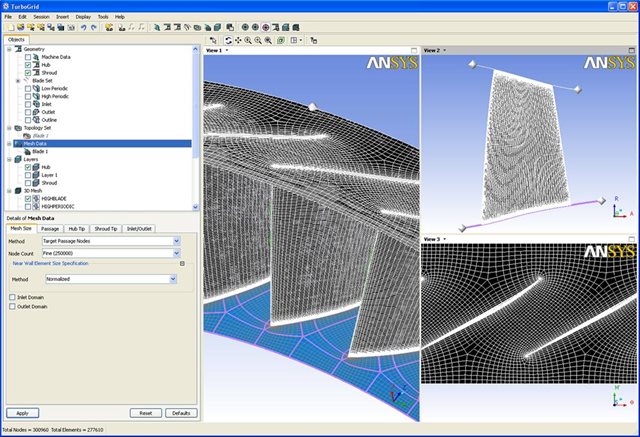Click the object tree scroll-down arrow

point(195,207)
